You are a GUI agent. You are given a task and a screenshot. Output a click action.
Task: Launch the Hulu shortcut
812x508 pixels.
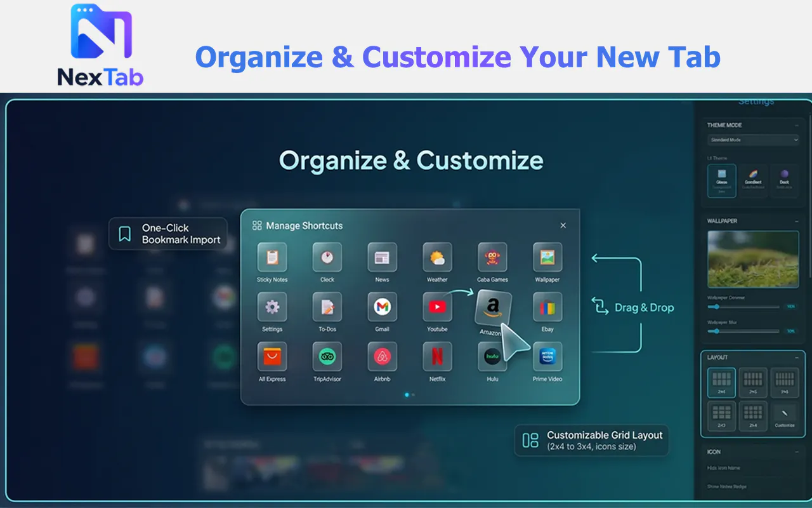(x=492, y=357)
